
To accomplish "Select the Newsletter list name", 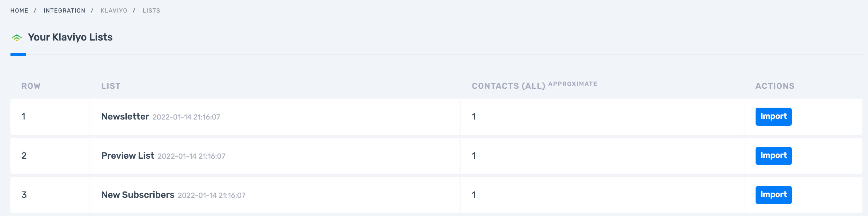I will tap(125, 116).
